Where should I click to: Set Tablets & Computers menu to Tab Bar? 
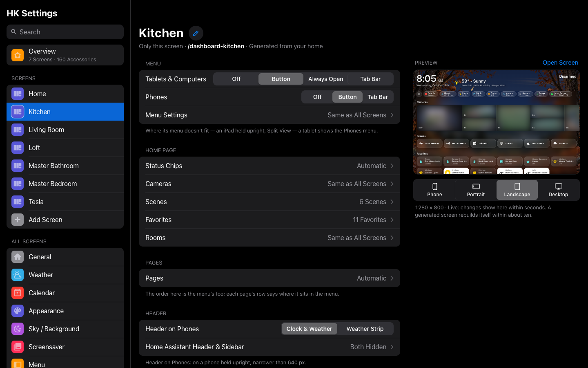pyautogui.click(x=370, y=79)
